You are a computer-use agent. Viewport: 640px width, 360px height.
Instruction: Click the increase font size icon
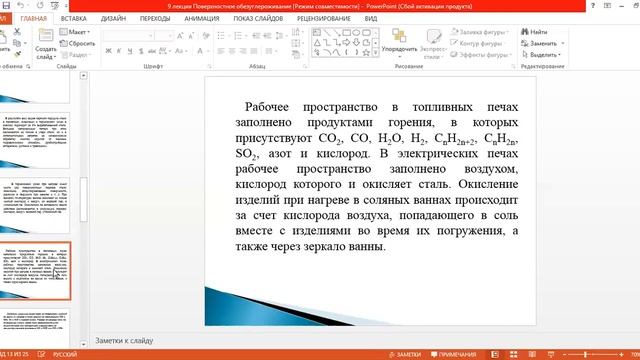click(x=180, y=36)
